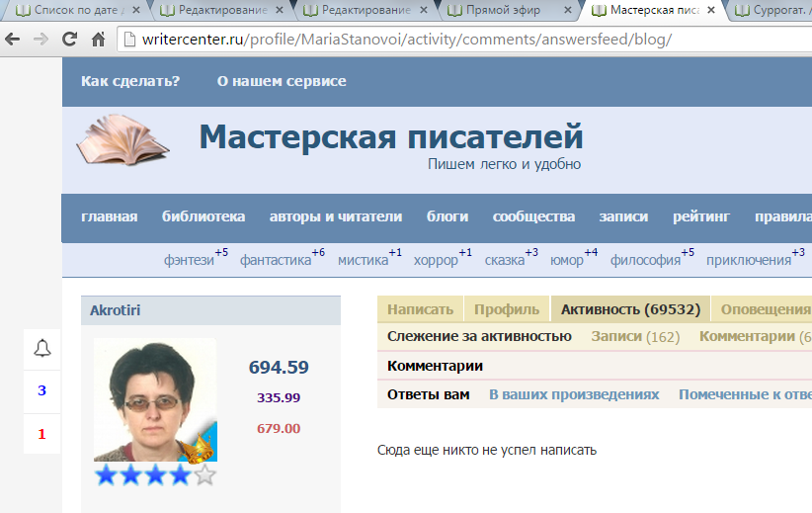812x513 pixels.
Task: Click the browser forward arrow button
Action: (x=41, y=41)
